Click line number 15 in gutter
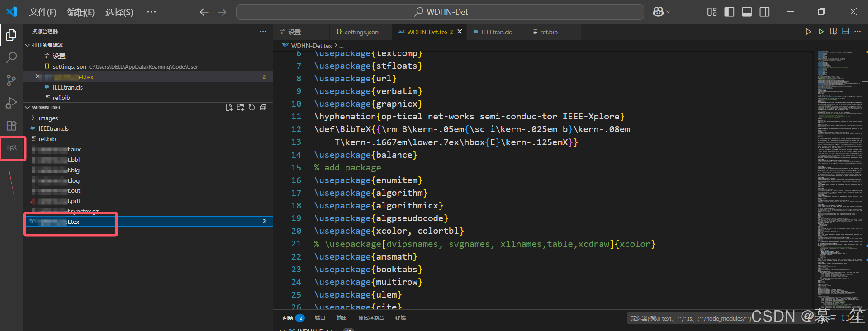The width and height of the screenshot is (868, 331). pyautogui.click(x=296, y=168)
